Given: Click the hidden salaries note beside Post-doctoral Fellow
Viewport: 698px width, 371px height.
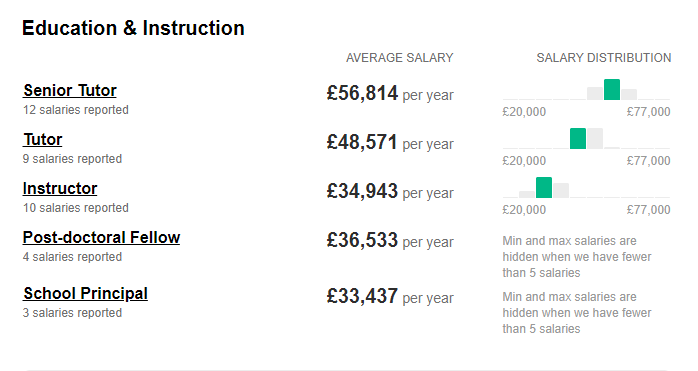Looking at the screenshot, I should click(577, 257).
